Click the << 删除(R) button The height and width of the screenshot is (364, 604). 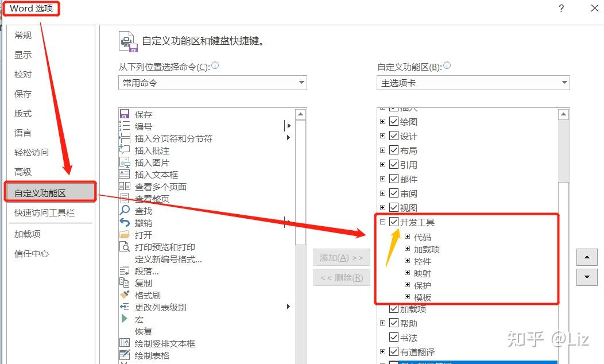pyautogui.click(x=342, y=277)
